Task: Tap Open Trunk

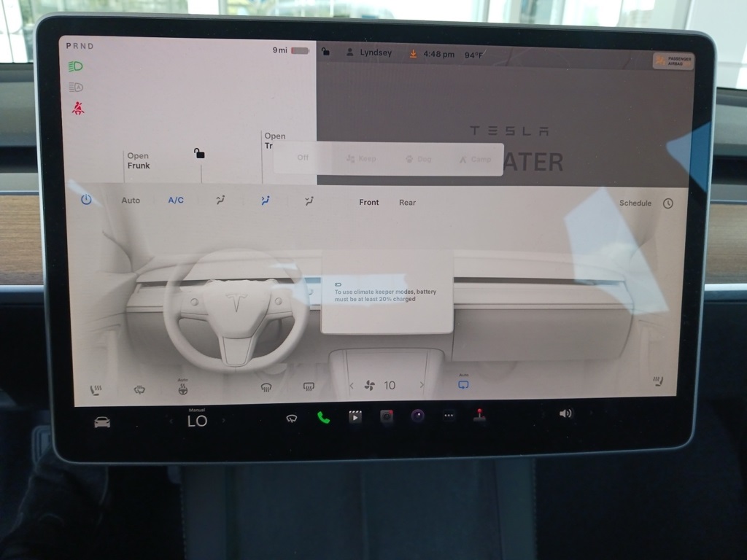Action: tap(274, 141)
